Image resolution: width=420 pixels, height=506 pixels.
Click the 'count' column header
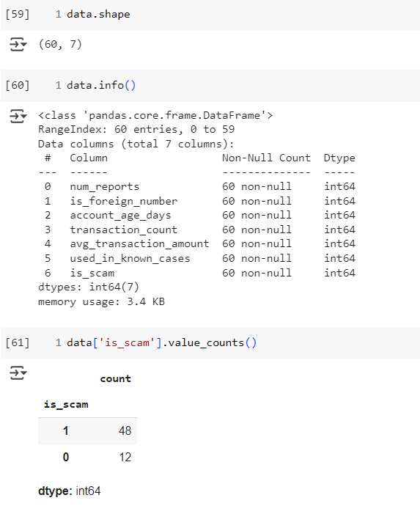(116, 378)
